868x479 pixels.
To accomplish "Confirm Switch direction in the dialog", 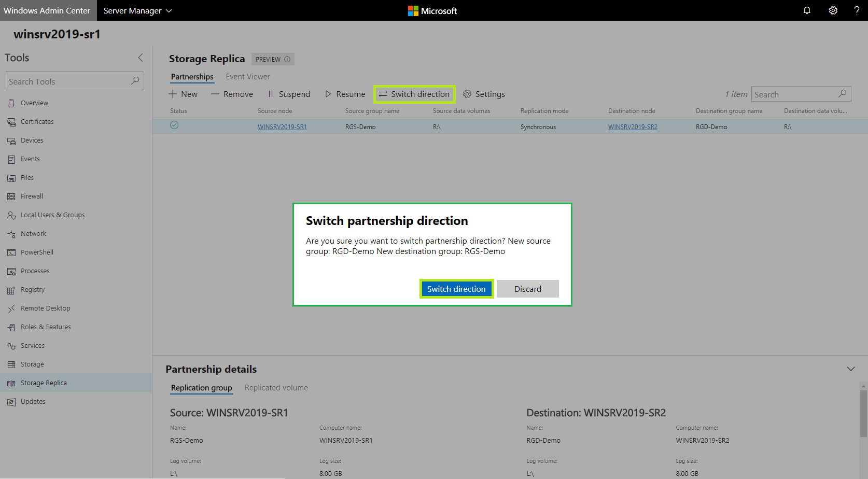I will coord(456,289).
